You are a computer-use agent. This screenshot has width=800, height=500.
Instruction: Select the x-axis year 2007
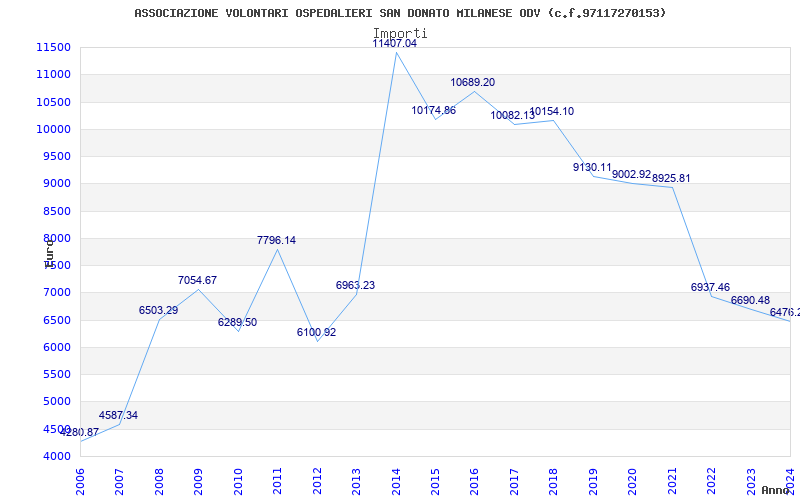point(119,481)
